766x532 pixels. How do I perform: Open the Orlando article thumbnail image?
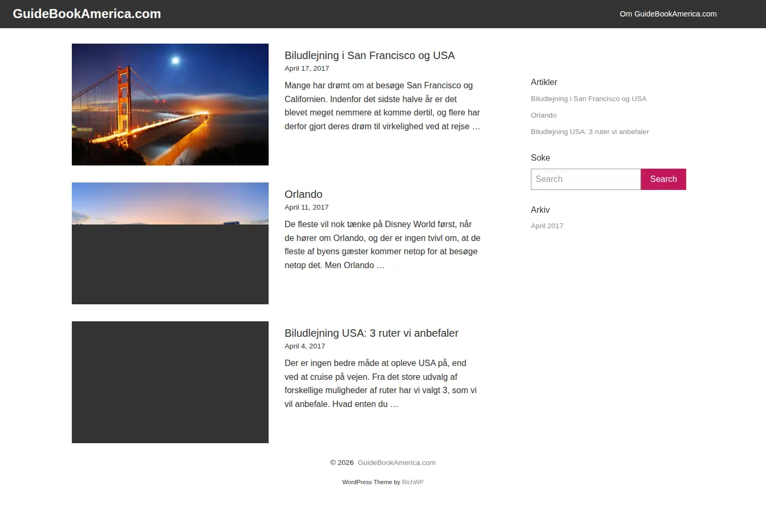(170, 243)
